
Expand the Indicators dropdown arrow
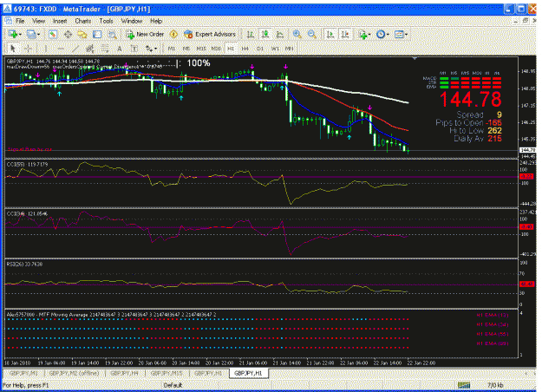click(x=369, y=35)
